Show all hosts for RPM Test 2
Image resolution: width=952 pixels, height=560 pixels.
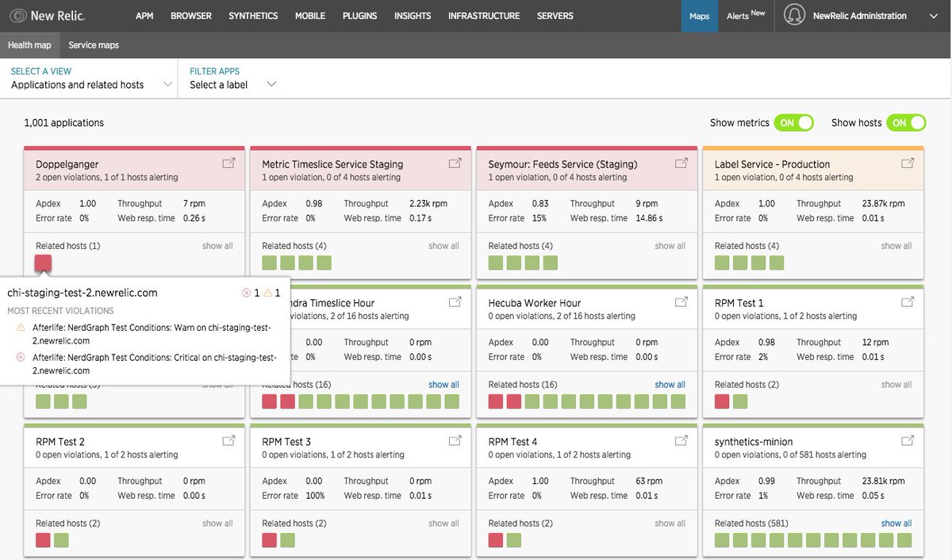click(x=217, y=524)
